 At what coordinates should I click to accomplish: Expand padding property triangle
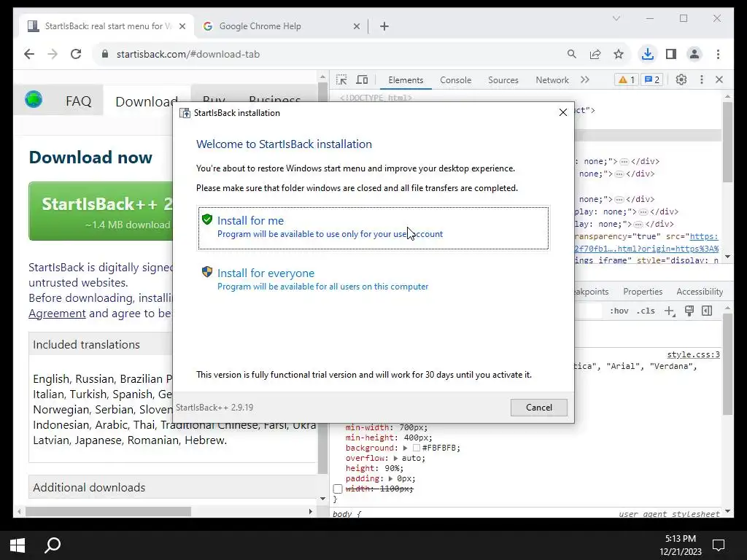391,478
